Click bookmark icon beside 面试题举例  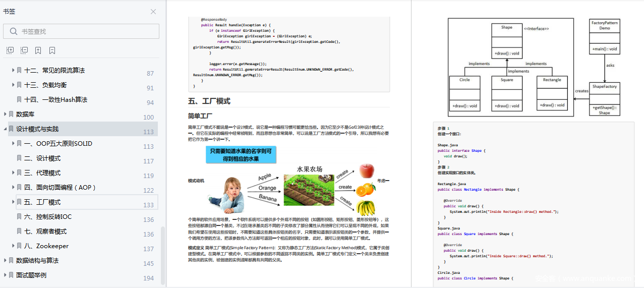(11, 275)
